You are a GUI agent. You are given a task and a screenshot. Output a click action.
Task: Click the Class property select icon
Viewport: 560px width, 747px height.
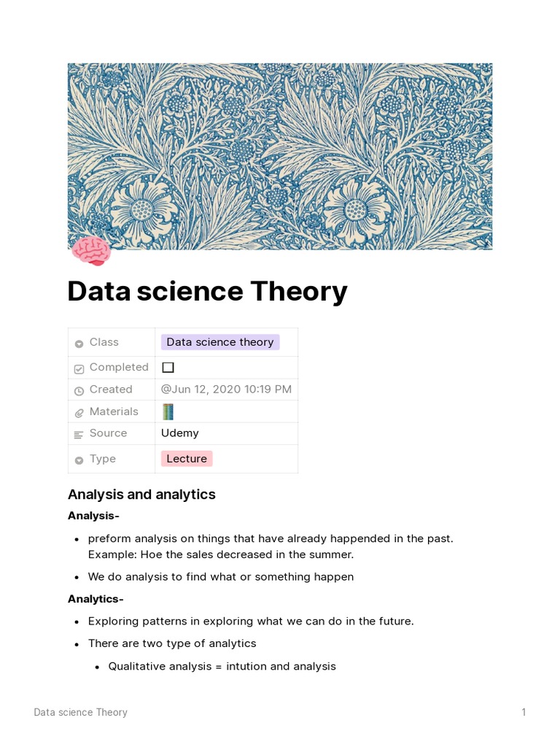coord(79,343)
